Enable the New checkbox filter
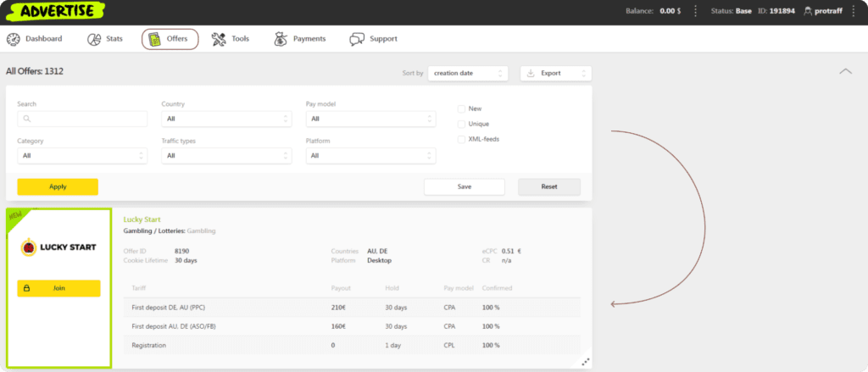Image resolution: width=868 pixels, height=372 pixels. coord(461,108)
